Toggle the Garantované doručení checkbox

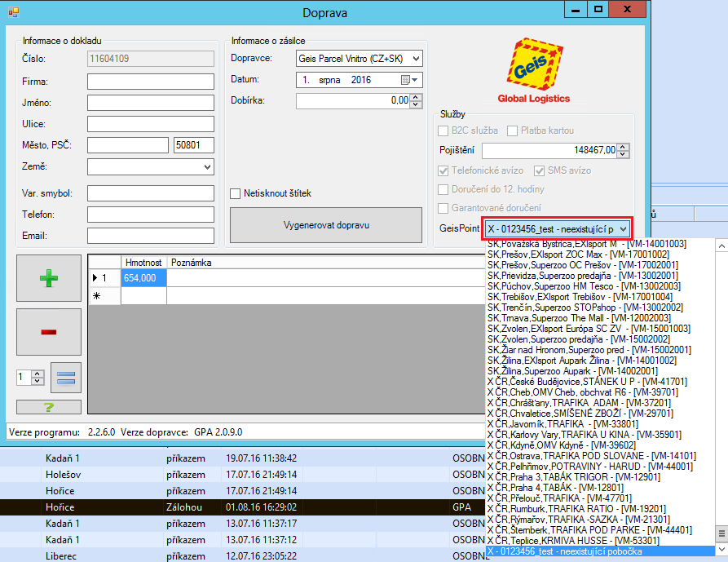[x=443, y=208]
